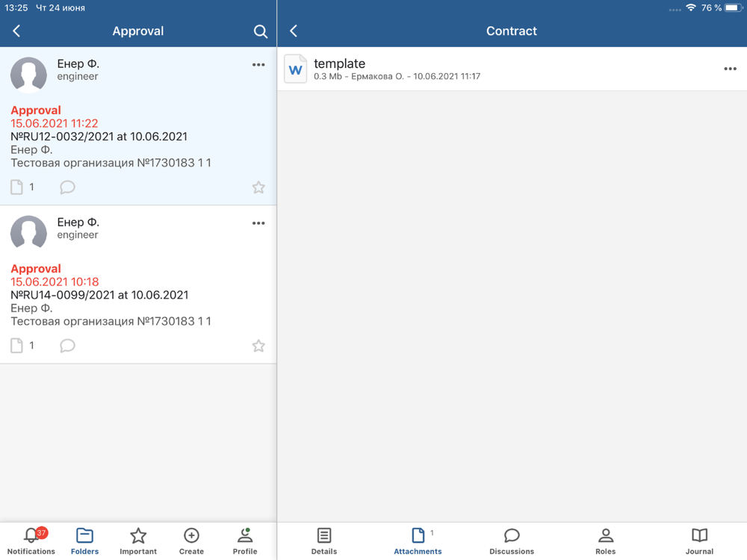747x560 pixels.
Task: Tap battery indicator showing 76 %
Action: (722, 7)
